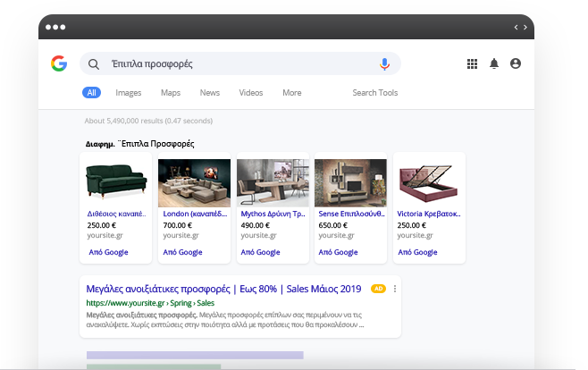Screen dimensions: 588x370
Task: Click the Mythos Δρύινη product title
Action: tap(273, 214)
